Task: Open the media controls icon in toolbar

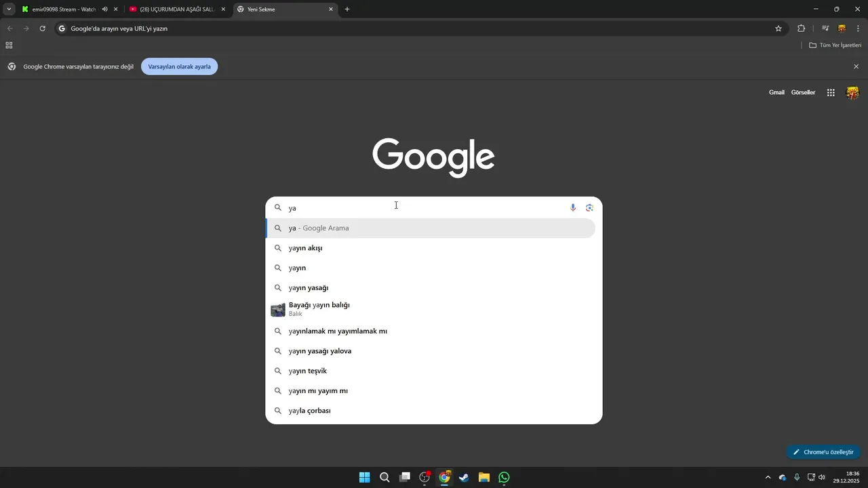Action: pos(825,28)
